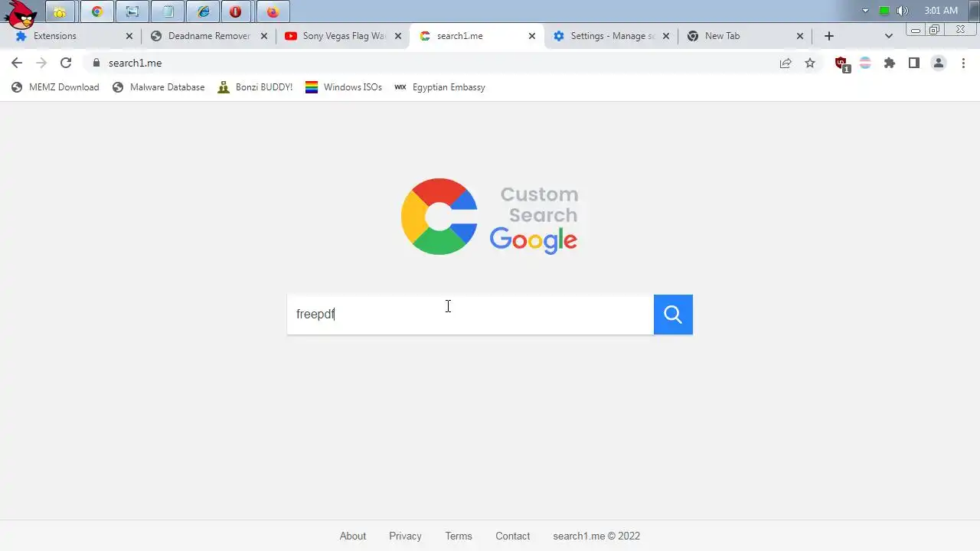The width and height of the screenshot is (980, 551).
Task: Click the browser forward arrow
Action: click(x=41, y=64)
